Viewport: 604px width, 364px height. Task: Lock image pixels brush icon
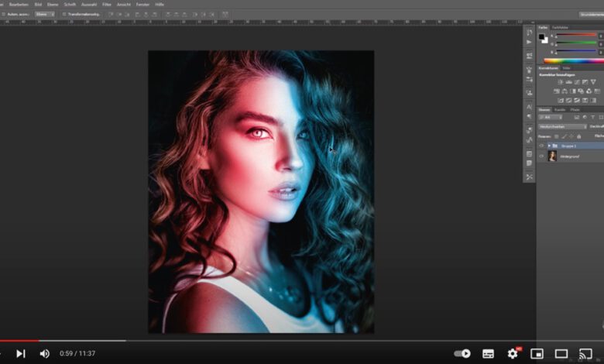tap(564, 136)
